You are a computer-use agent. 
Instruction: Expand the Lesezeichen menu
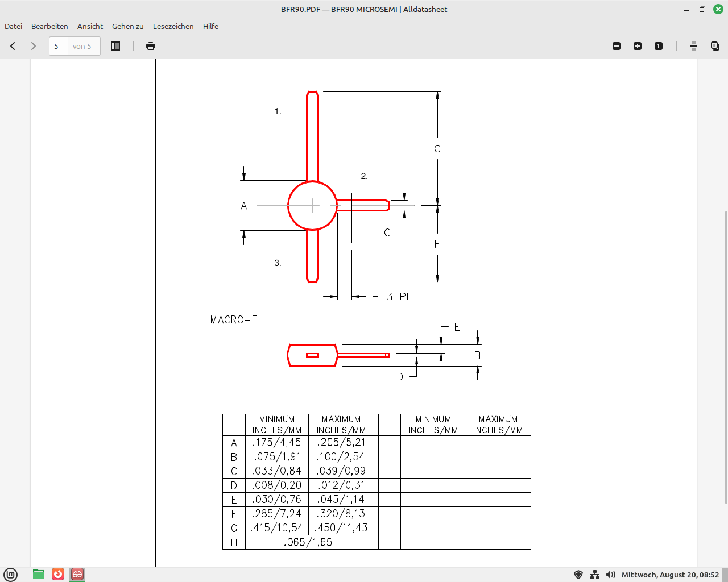pos(173,26)
